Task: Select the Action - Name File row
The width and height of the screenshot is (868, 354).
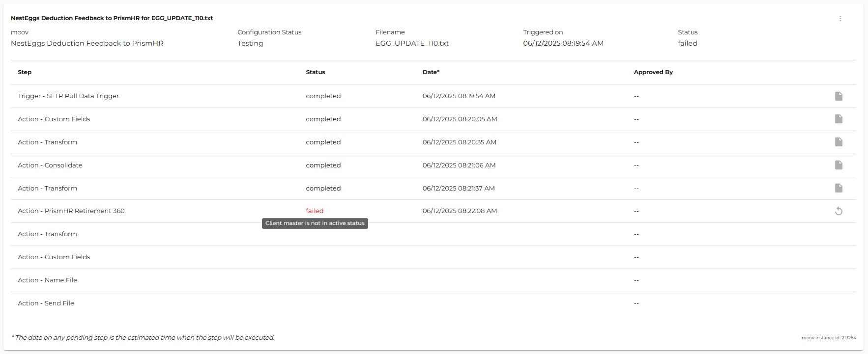Action: [48, 280]
